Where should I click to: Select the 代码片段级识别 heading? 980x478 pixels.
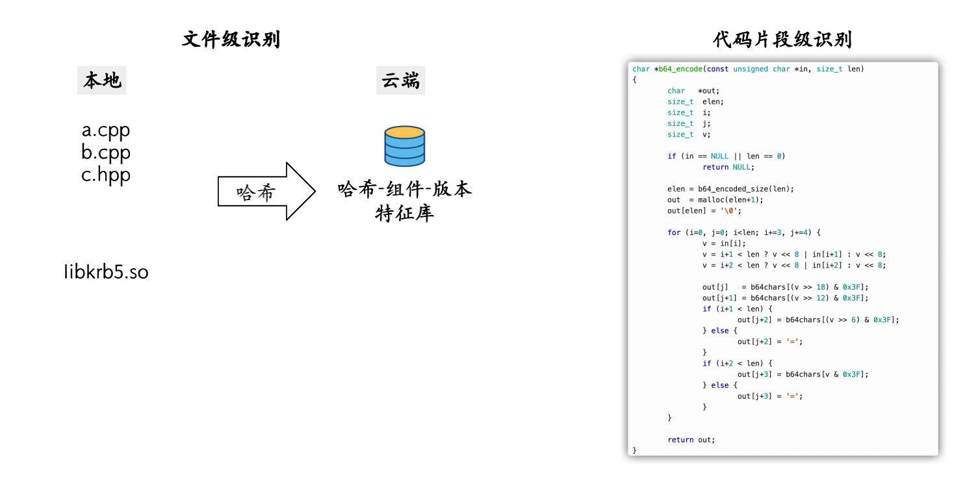782,40
